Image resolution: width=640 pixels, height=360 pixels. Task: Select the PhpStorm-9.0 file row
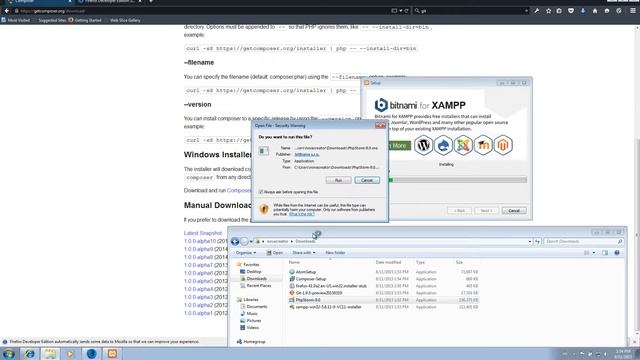coord(383,300)
